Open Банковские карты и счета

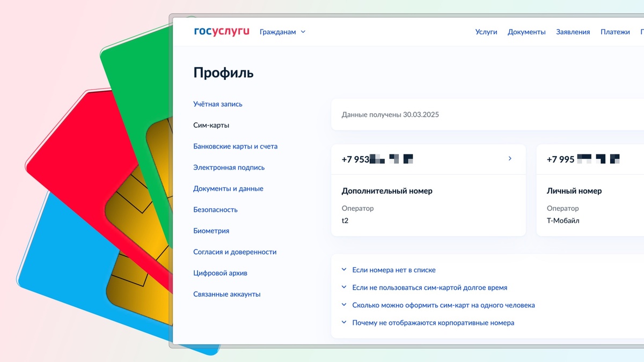236,146
